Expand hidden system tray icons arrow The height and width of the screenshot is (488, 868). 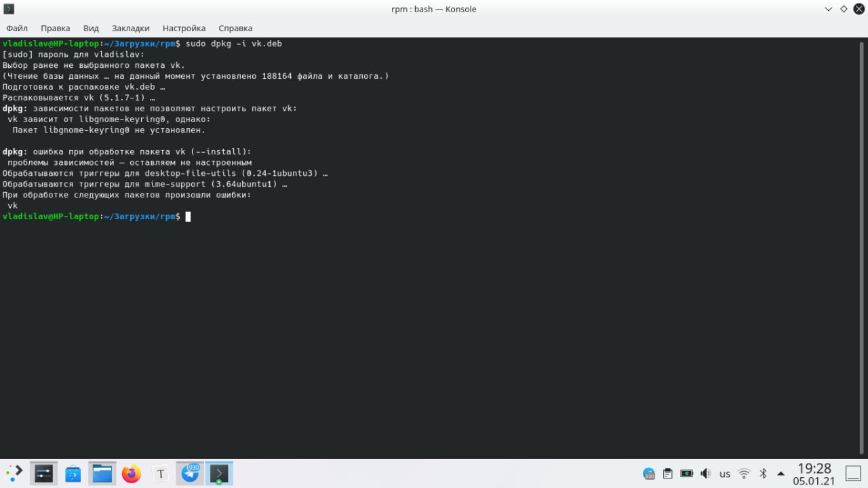point(781,473)
